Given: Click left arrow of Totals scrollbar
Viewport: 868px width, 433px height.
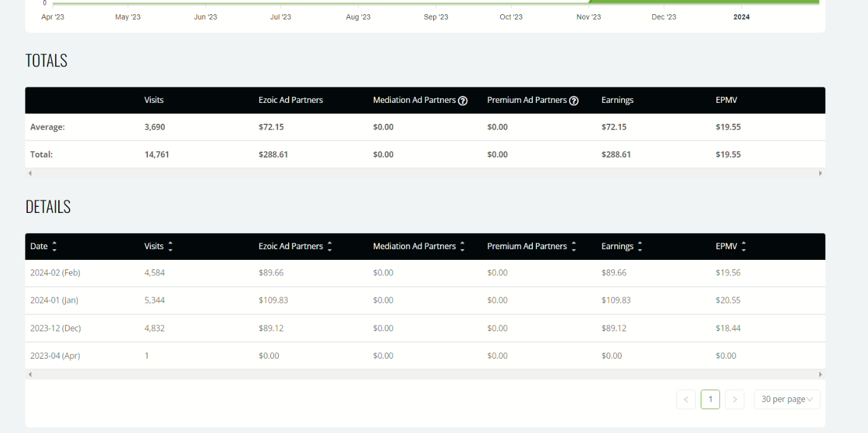Looking at the screenshot, I should tap(30, 173).
